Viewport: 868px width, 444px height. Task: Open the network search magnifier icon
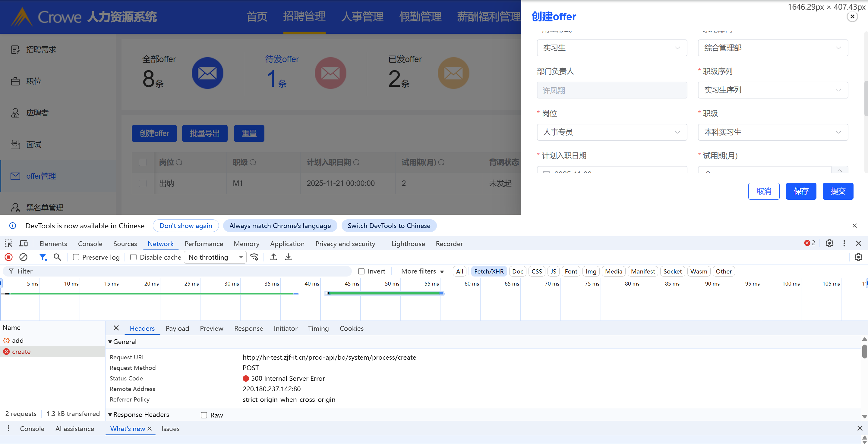57,257
